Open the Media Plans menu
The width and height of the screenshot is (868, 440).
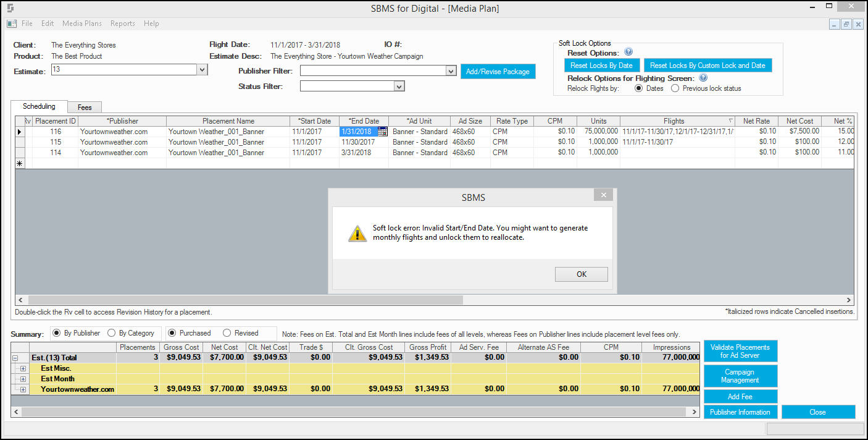[82, 23]
